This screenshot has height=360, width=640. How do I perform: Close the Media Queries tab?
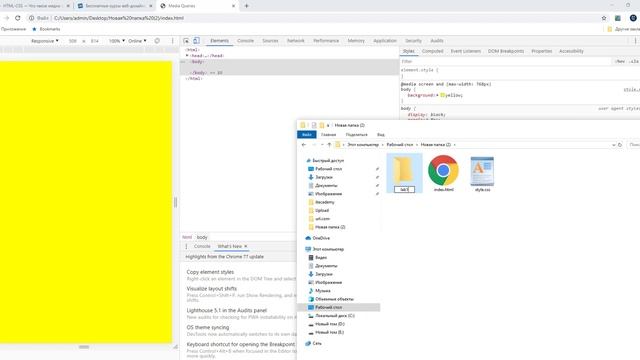233,6
